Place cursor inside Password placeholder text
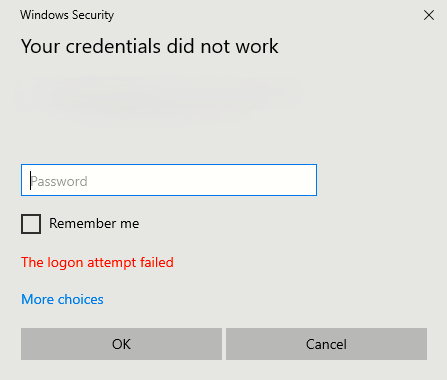Viewport: 447px width, 380px height. [x=59, y=181]
